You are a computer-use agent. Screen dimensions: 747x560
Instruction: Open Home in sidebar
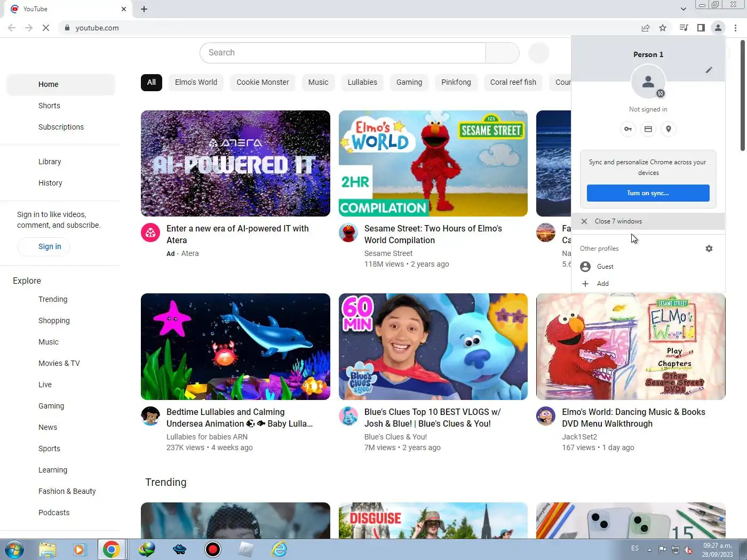[x=61, y=84]
